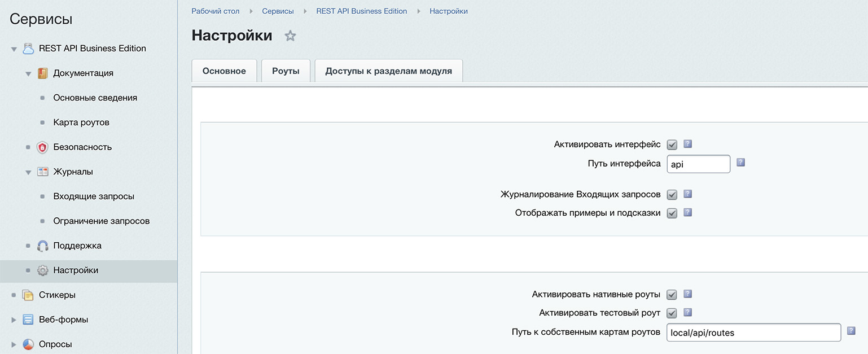This screenshot has width=868, height=354.
Task: Focus the Путь к собственным картам роутов field
Action: click(x=753, y=333)
